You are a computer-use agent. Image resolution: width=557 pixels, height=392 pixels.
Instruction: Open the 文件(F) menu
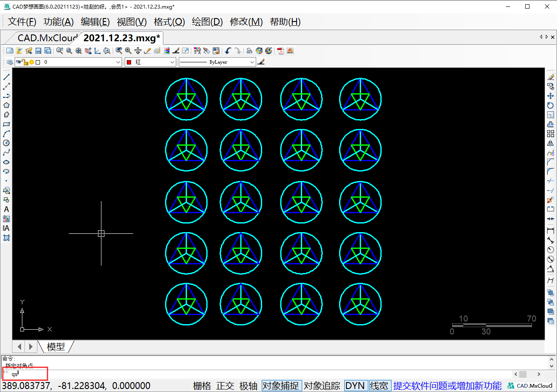22,22
